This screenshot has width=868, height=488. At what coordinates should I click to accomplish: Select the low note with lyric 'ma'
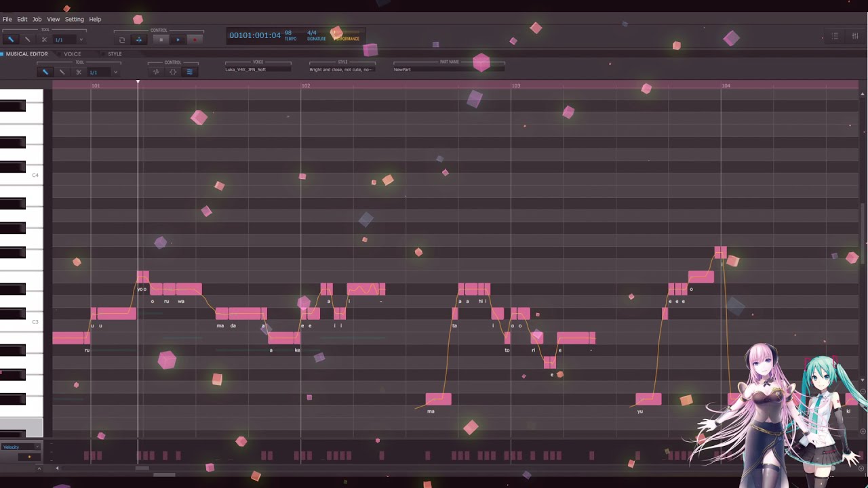coord(439,399)
